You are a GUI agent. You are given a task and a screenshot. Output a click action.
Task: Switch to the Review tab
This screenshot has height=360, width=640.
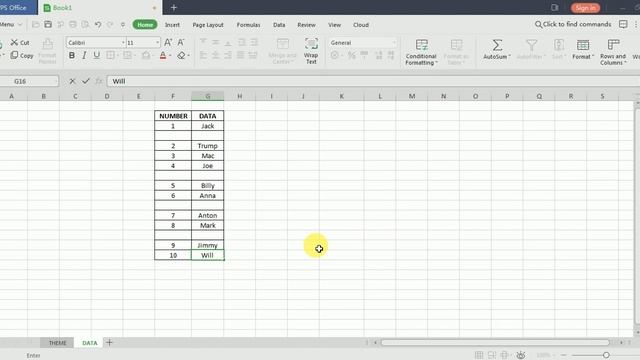pyautogui.click(x=306, y=24)
